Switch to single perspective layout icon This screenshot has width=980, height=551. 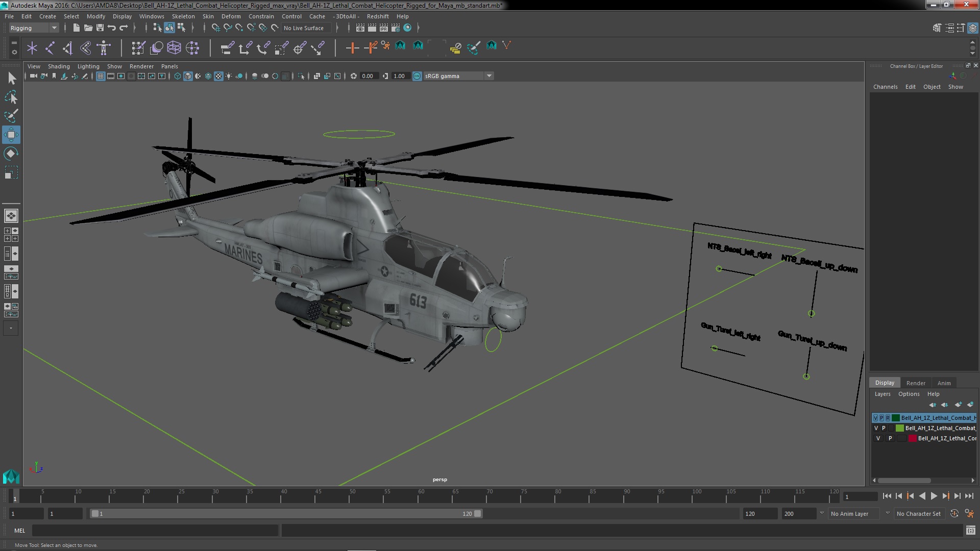11,216
